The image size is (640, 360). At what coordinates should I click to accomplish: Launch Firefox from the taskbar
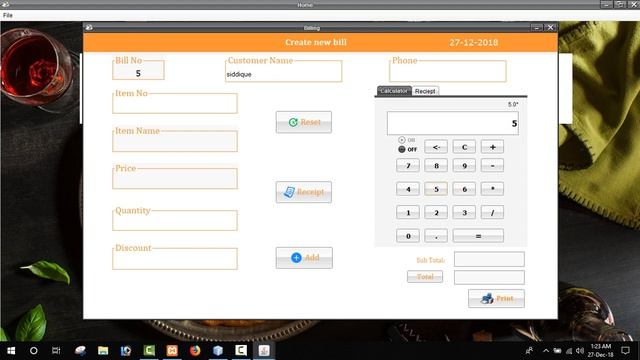(195, 351)
